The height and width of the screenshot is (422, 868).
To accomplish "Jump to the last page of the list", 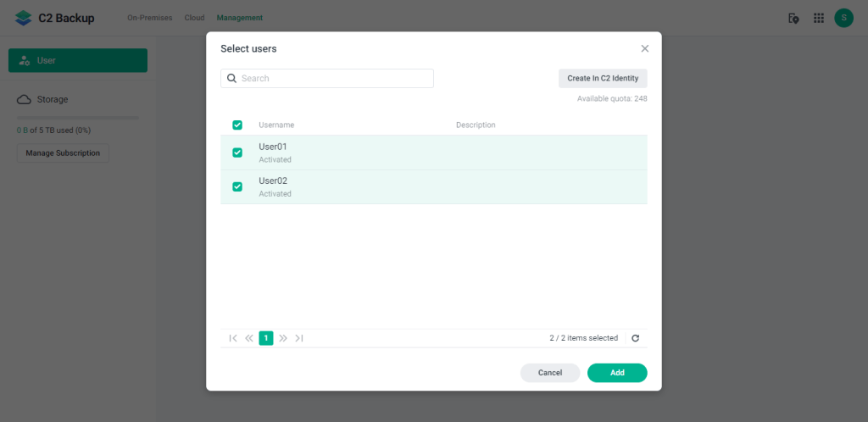I will pyautogui.click(x=299, y=338).
